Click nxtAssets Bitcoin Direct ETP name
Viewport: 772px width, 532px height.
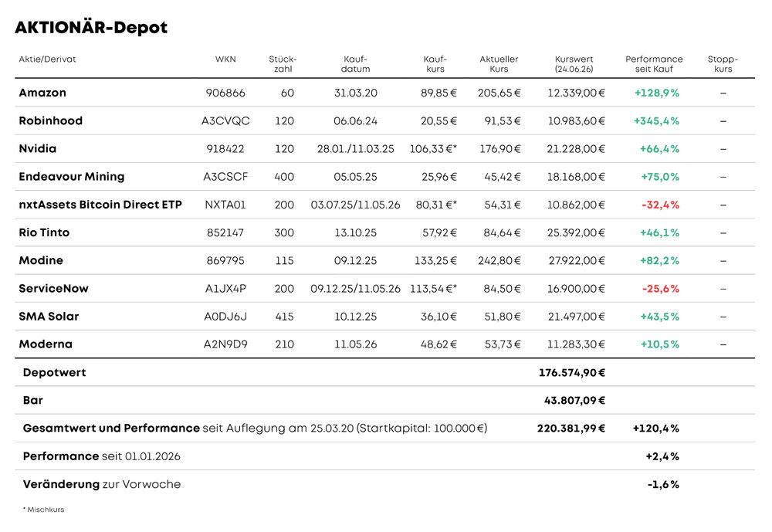[x=100, y=205]
